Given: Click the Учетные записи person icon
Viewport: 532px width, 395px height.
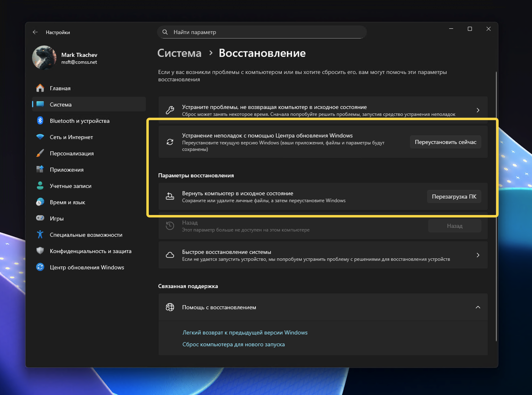Looking at the screenshot, I should [x=40, y=186].
